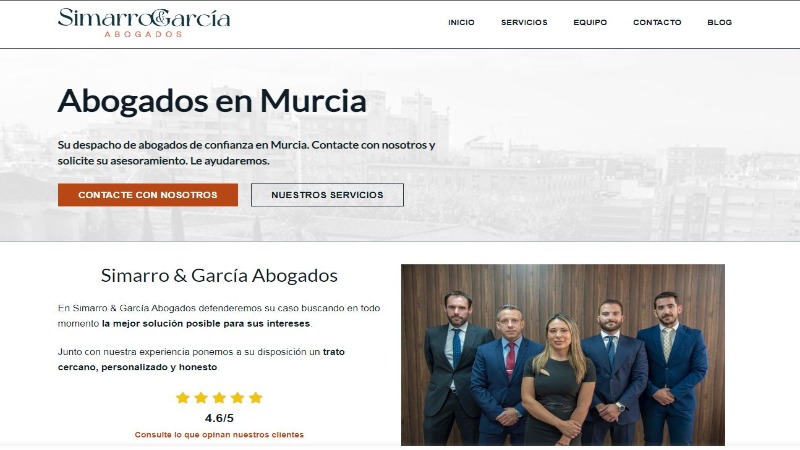Click the third gold rating star

click(x=219, y=397)
